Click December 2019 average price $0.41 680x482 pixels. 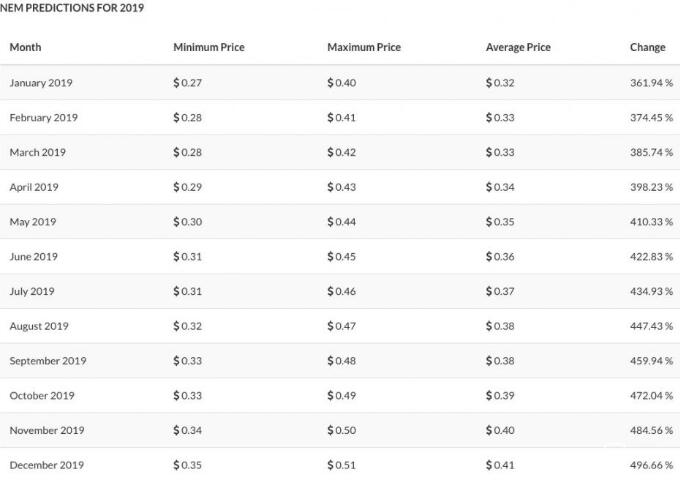pos(500,465)
